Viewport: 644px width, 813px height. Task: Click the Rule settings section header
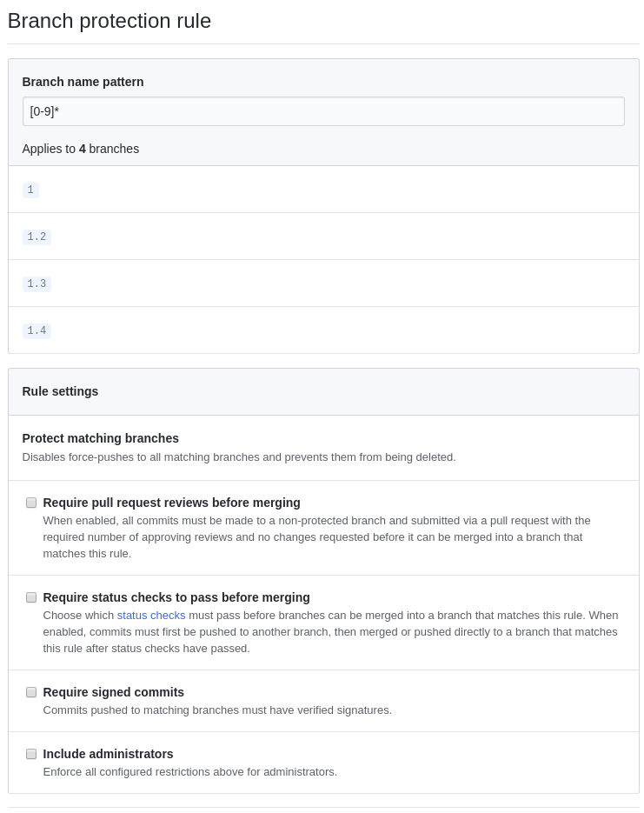[x=60, y=391]
